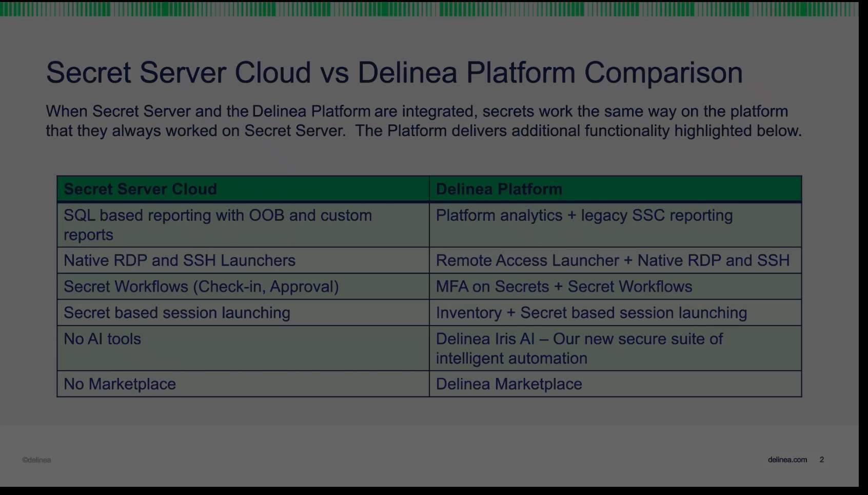Image resolution: width=868 pixels, height=495 pixels.
Task: Select the left "Secret based session launching" cell
Action: pyautogui.click(x=177, y=313)
